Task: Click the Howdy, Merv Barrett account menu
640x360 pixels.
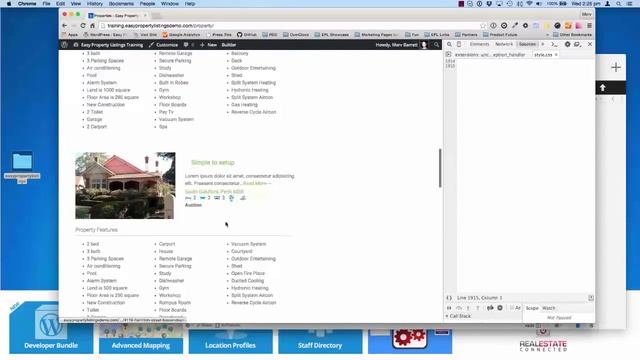Action: [x=401, y=44]
